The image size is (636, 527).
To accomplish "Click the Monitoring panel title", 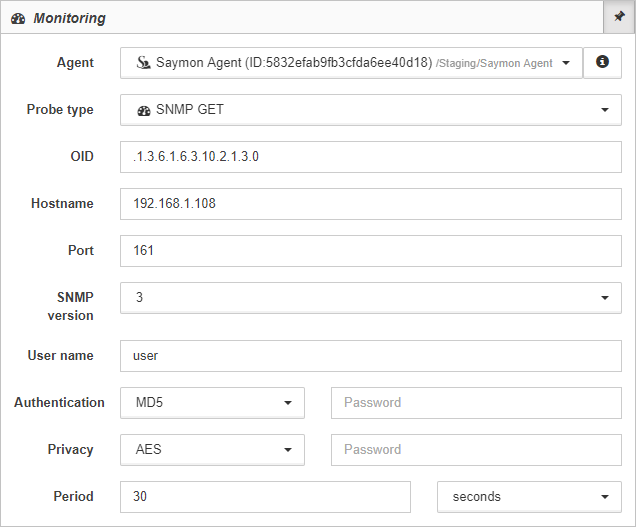I will [x=69, y=18].
